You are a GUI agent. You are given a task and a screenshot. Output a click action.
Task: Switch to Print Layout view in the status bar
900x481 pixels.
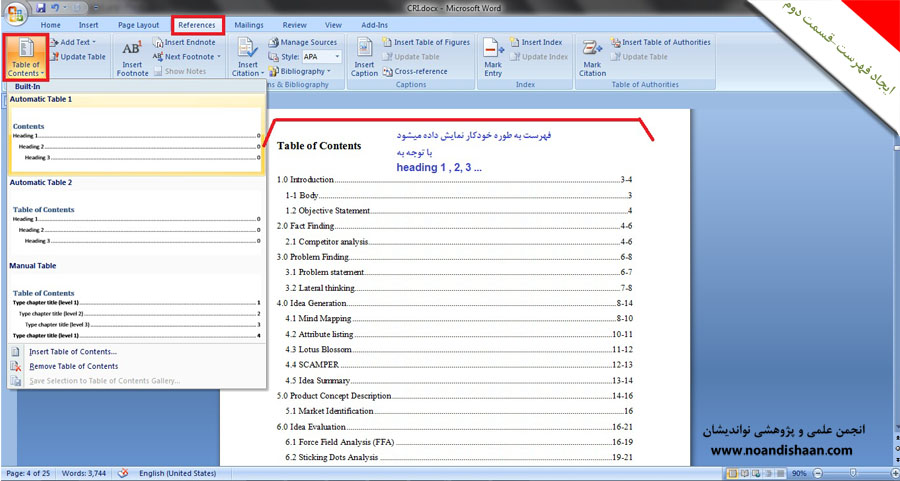731,473
